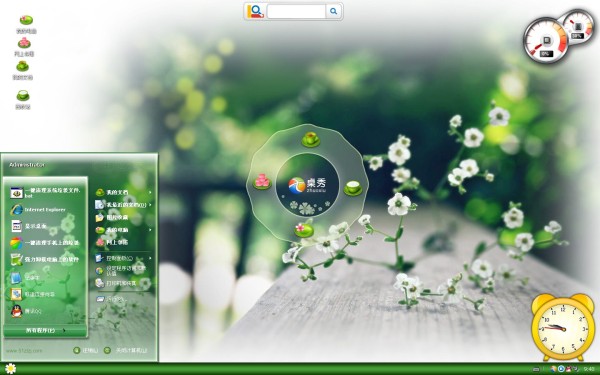This screenshot has width=600, height=375.
Task: Expand My Documents submenu arrow
Action: coord(150,192)
